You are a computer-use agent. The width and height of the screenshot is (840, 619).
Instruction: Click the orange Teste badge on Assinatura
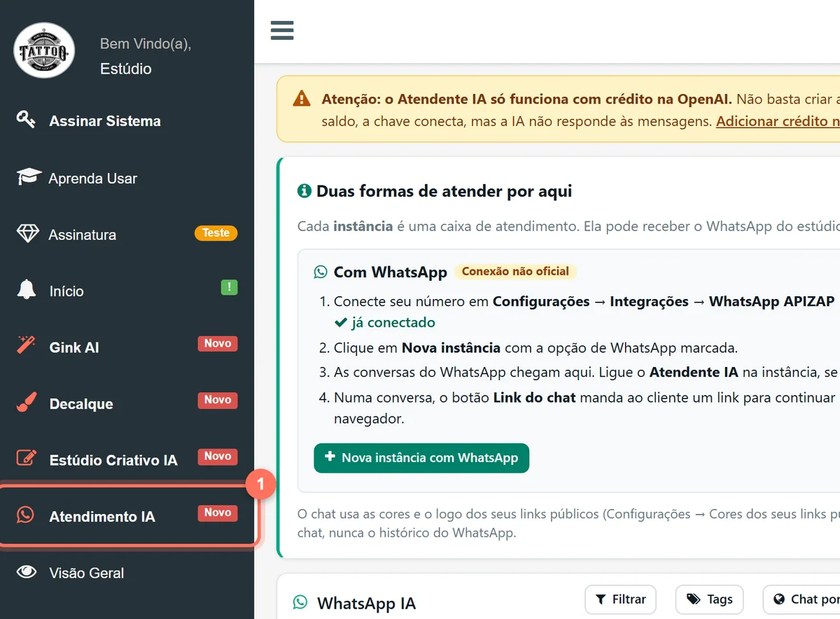[x=216, y=232]
